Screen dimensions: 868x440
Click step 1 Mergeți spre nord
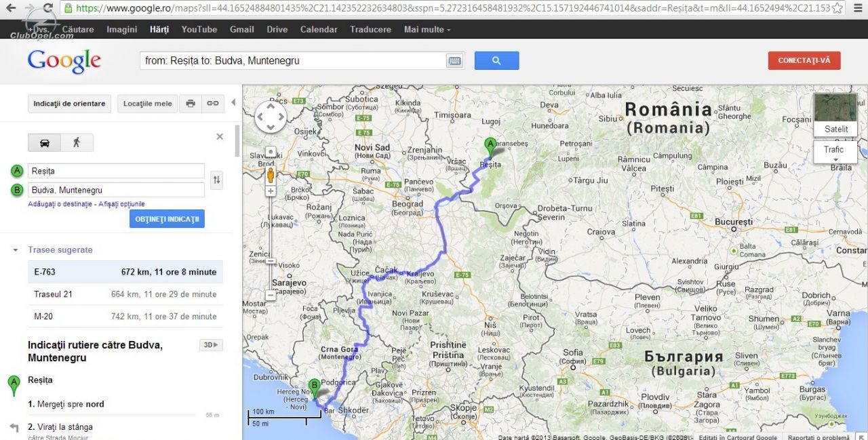[66, 404]
